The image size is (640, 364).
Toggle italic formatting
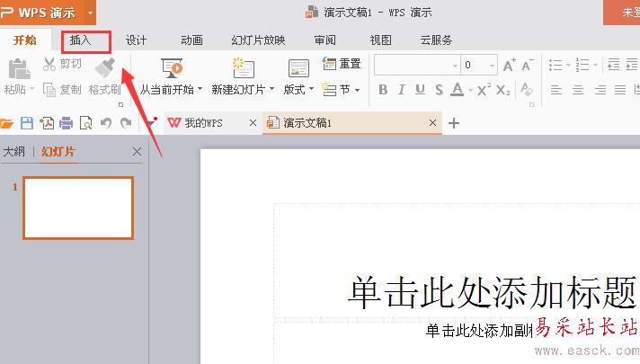tap(402, 89)
